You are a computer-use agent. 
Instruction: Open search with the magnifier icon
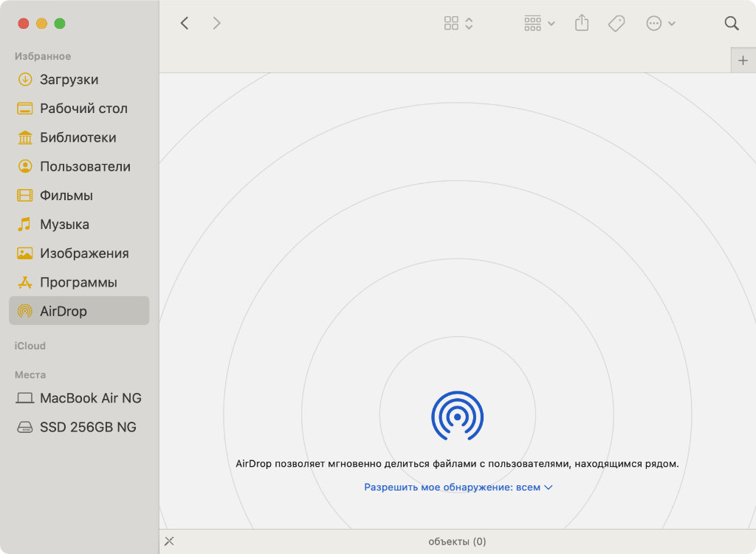(732, 23)
